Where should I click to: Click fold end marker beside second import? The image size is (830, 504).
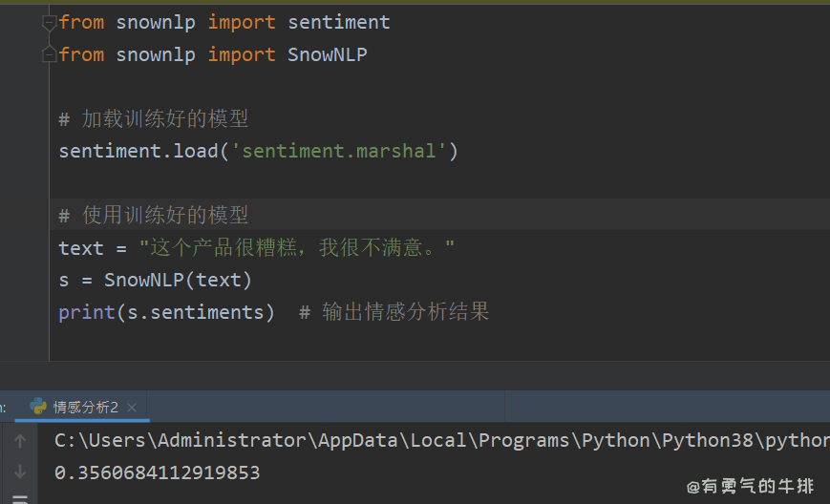pos(50,55)
